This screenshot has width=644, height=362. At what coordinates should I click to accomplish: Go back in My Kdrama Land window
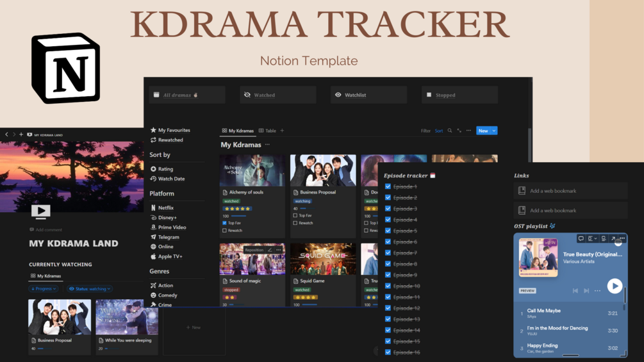(x=6, y=134)
